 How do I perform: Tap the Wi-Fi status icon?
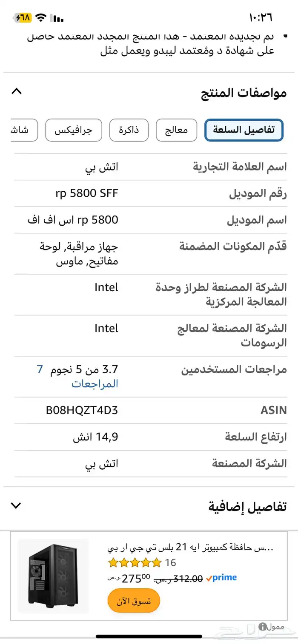tap(41, 18)
